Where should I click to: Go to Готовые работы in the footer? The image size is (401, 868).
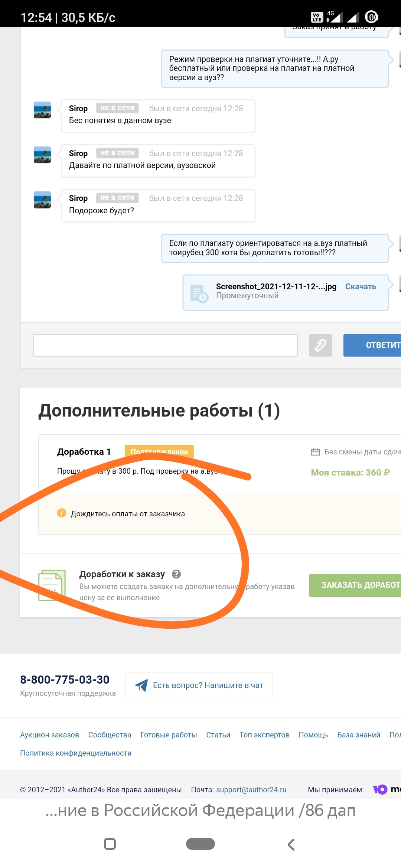169,735
